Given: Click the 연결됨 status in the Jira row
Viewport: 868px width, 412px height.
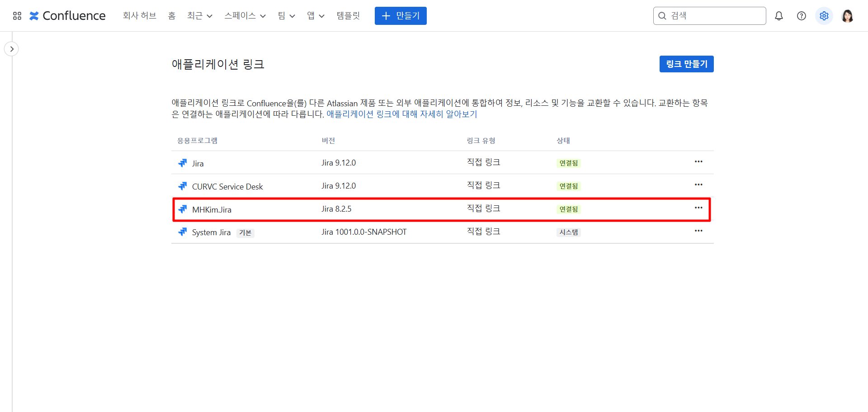Looking at the screenshot, I should click(x=569, y=163).
